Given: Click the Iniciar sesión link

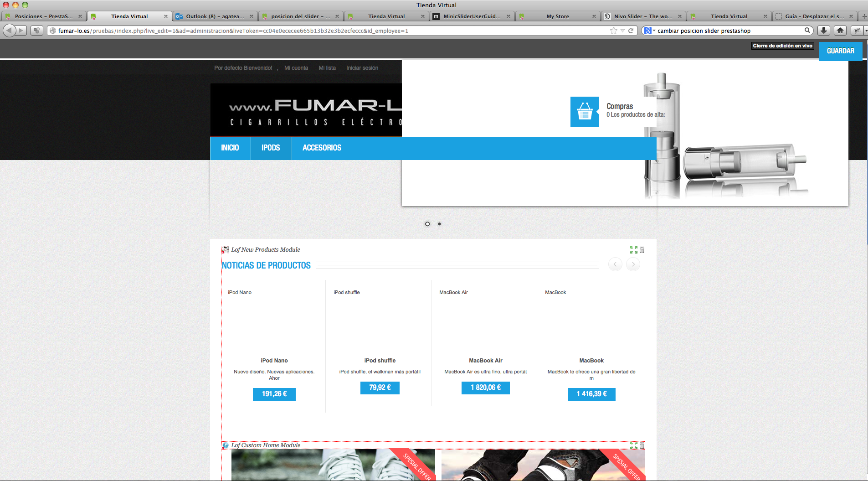Looking at the screenshot, I should tap(362, 68).
